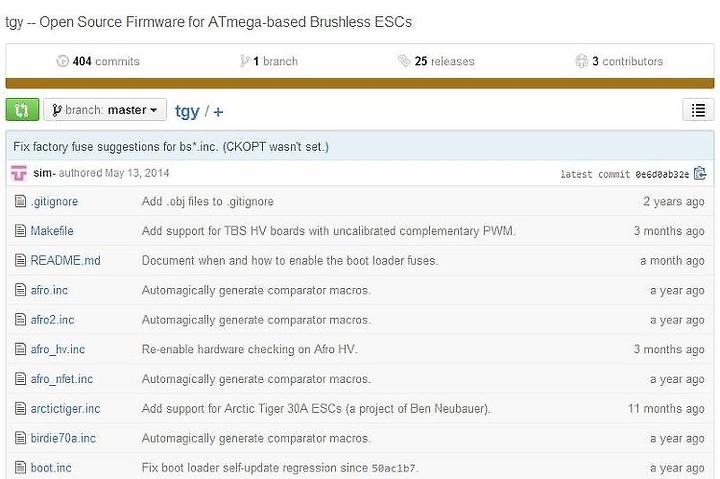Screen dimensions: 720x479
Task: Click the latest commit message about fuse suggestions
Action: [171, 147]
